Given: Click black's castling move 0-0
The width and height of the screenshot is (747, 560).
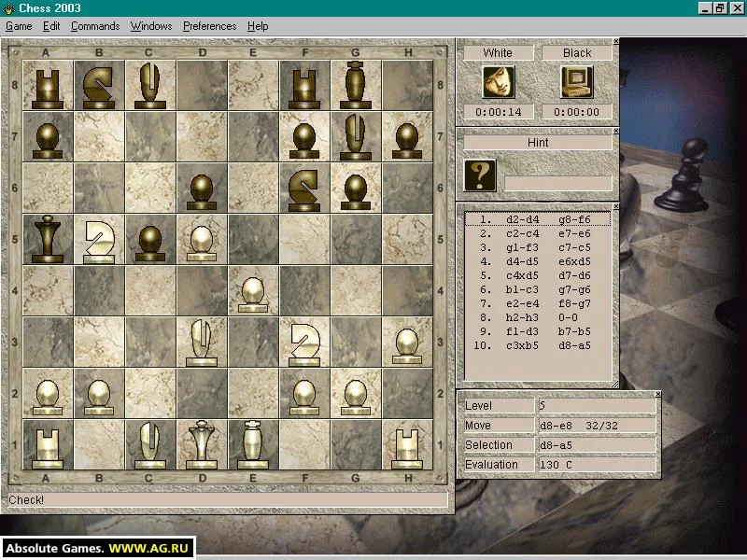Looking at the screenshot, I should [x=569, y=317].
